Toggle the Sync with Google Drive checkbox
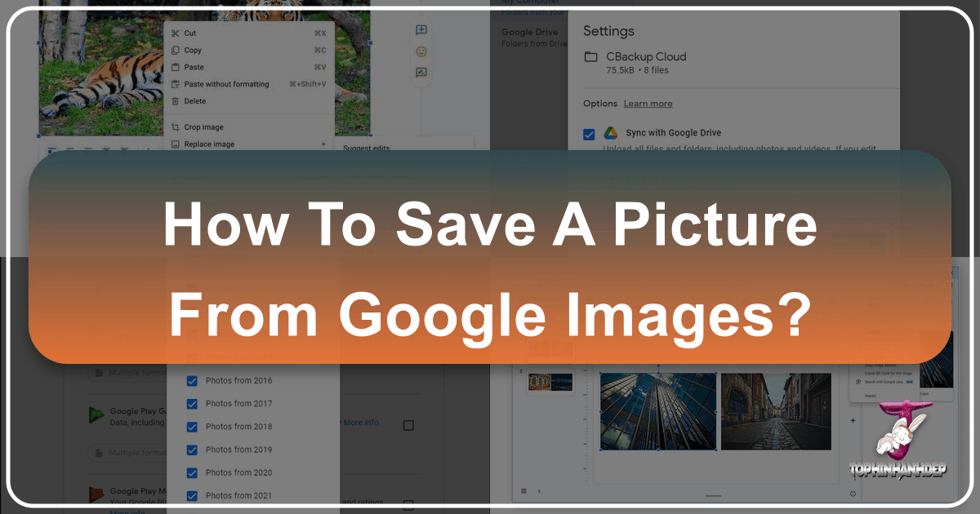980x514 pixels. tap(590, 133)
